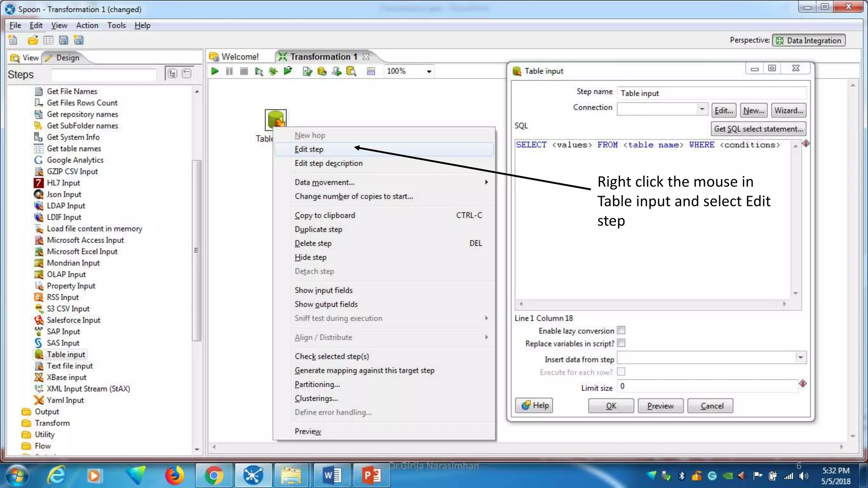Image resolution: width=868 pixels, height=488 pixels.
Task: Click the open folder icon in the main toolbar
Action: click(x=33, y=40)
